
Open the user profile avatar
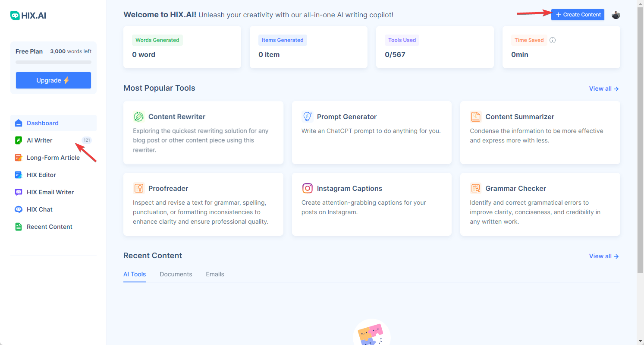pyautogui.click(x=616, y=15)
